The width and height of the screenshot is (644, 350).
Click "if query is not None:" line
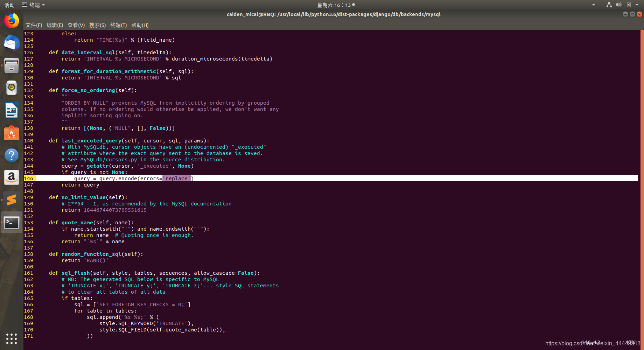[x=94, y=172]
